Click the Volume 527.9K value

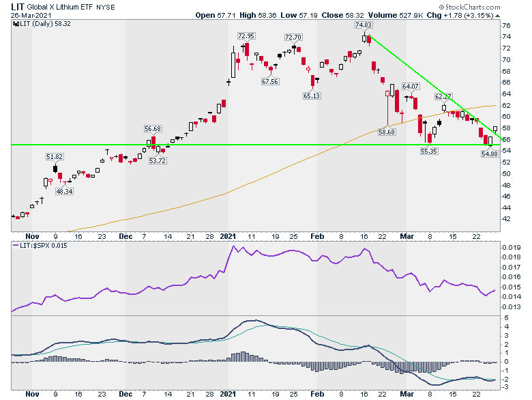[396, 15]
